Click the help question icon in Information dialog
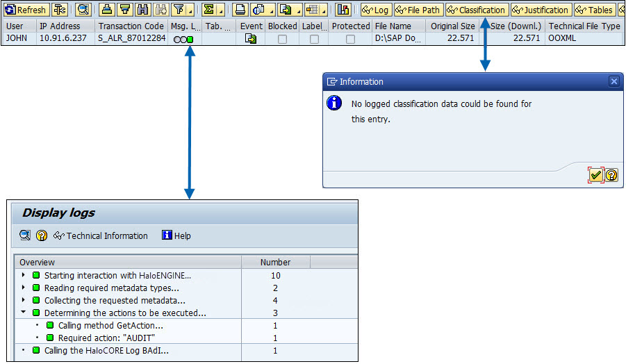 (x=611, y=175)
